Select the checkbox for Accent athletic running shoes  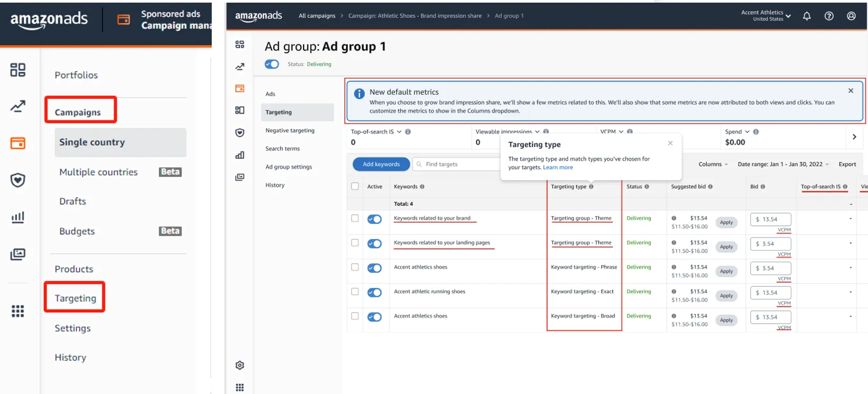pos(355,292)
